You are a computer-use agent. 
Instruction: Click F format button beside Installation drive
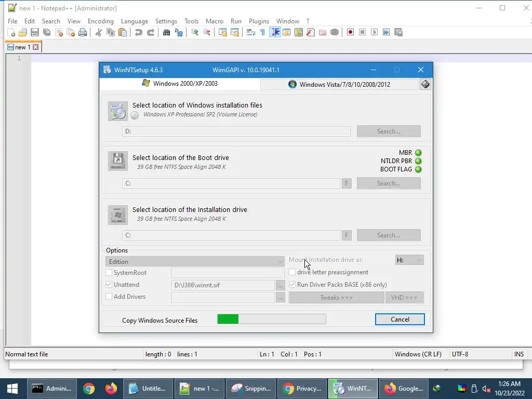[347, 235]
